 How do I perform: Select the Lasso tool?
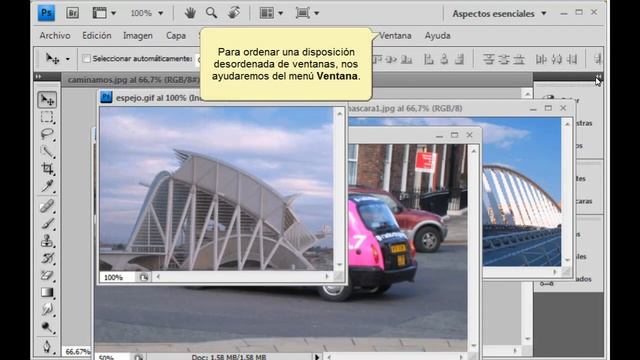pos(47,134)
